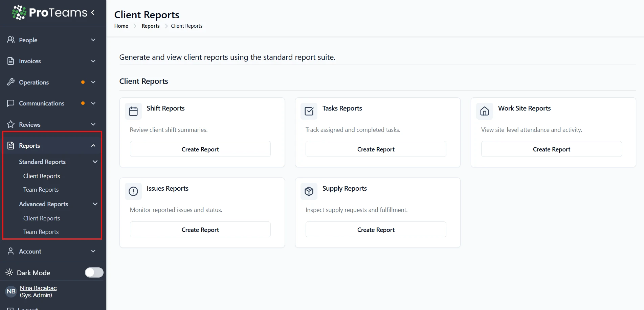
Task: Go to Home in the breadcrumb
Action: coord(121,26)
